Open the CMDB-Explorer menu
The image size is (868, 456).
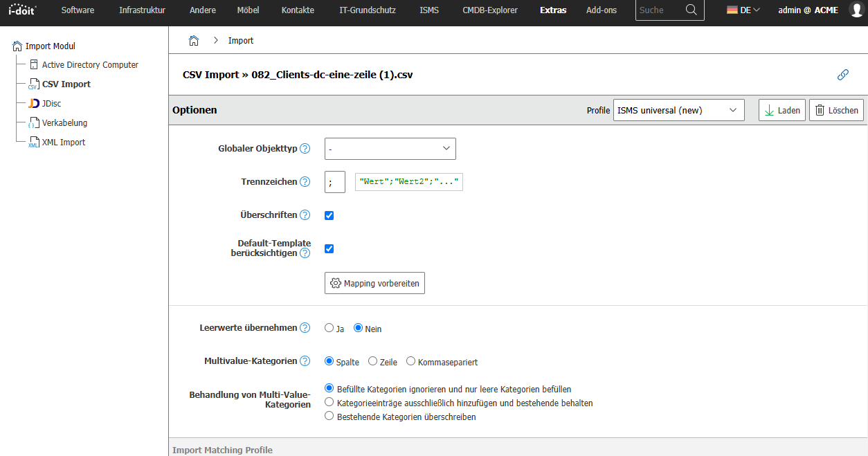(x=490, y=10)
